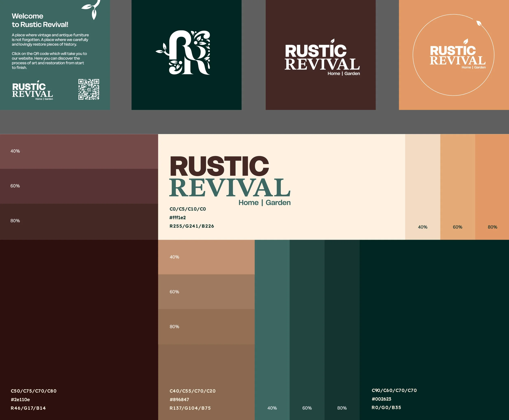Click the small Rustic Revival logo beside QR code
Screen dimensions: 509x420
(x=32, y=90)
